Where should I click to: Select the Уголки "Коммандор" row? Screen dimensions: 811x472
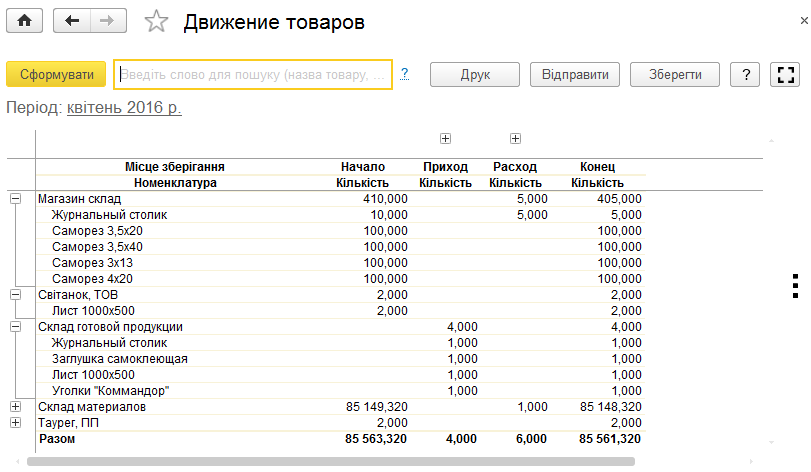click(110, 391)
